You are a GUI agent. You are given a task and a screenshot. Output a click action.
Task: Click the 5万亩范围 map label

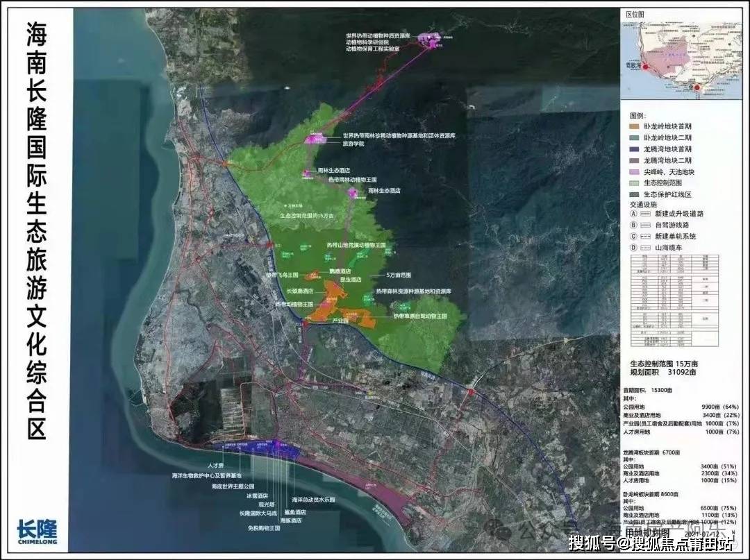tap(399, 275)
